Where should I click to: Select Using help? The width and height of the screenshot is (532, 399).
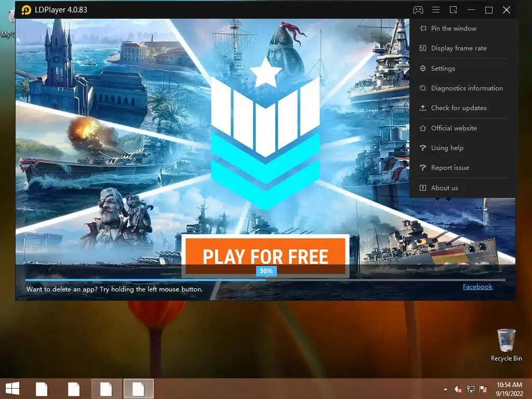click(x=463, y=148)
